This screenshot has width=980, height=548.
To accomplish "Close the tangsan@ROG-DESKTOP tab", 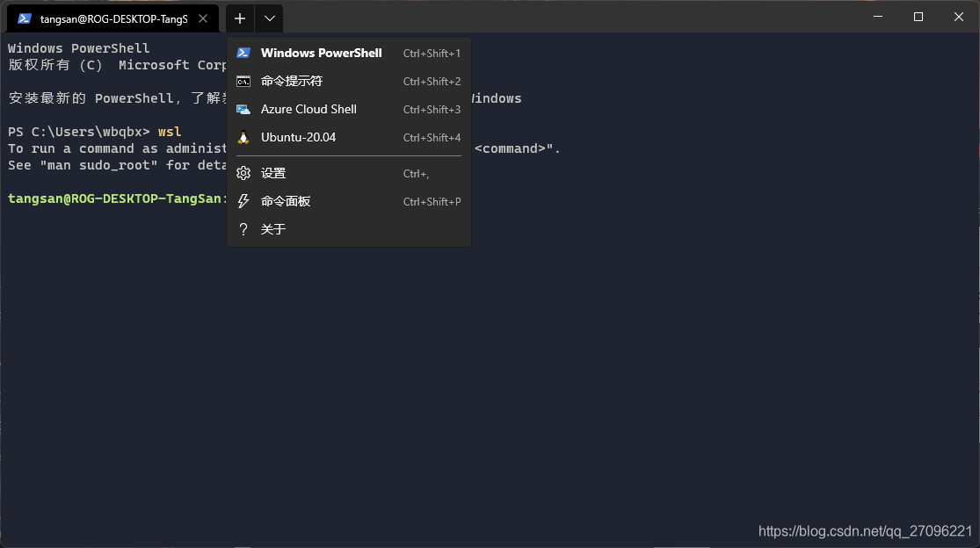I will 203,18.
